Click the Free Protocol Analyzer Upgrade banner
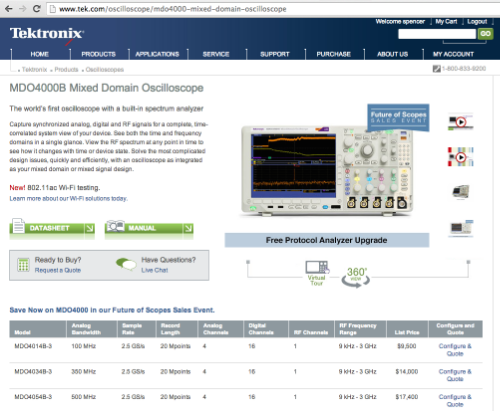The height and width of the screenshot is (411, 500). [x=327, y=240]
